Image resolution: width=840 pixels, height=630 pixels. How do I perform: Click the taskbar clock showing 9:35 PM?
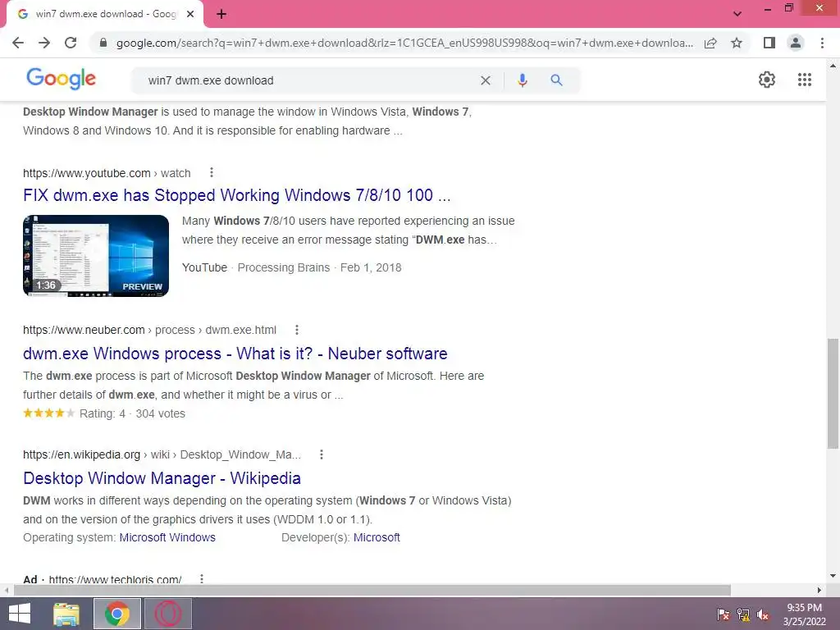click(804, 614)
